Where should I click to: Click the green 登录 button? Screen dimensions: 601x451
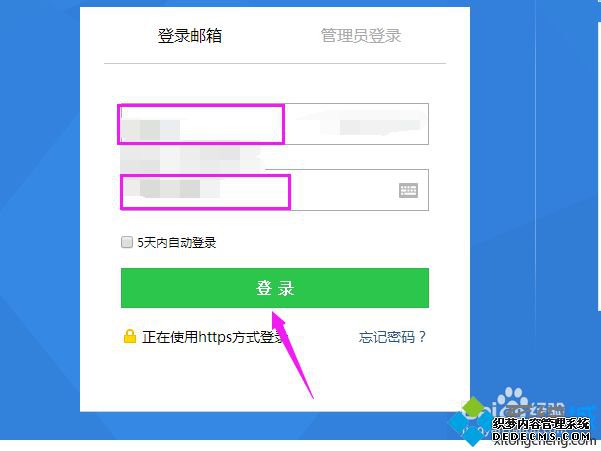[x=275, y=288]
